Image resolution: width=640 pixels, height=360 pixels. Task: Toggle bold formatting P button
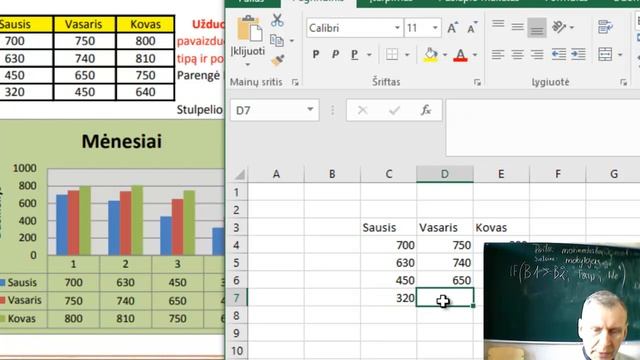[x=316, y=54]
